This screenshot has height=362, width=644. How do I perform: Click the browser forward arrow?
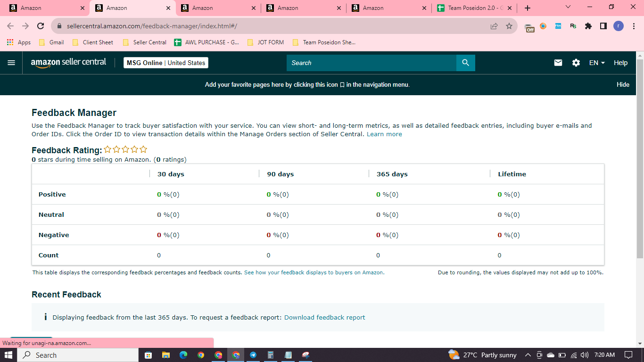point(25,26)
